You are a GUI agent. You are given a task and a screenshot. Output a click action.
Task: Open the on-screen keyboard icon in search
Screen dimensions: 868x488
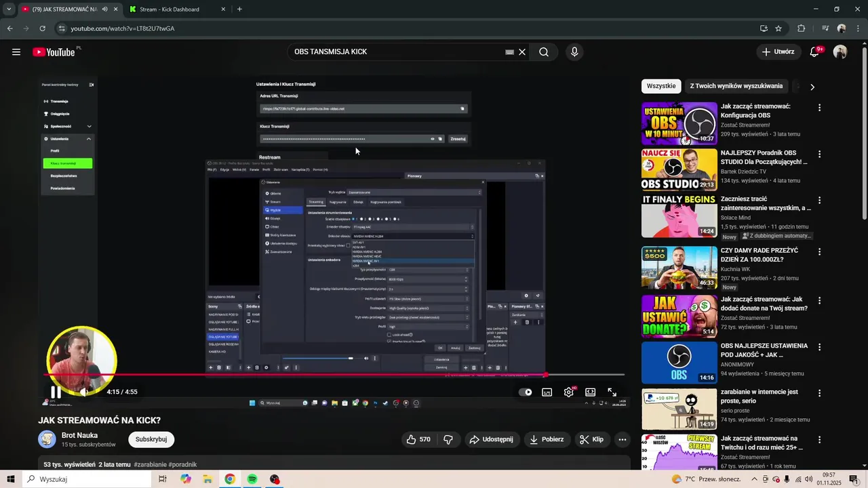509,52
